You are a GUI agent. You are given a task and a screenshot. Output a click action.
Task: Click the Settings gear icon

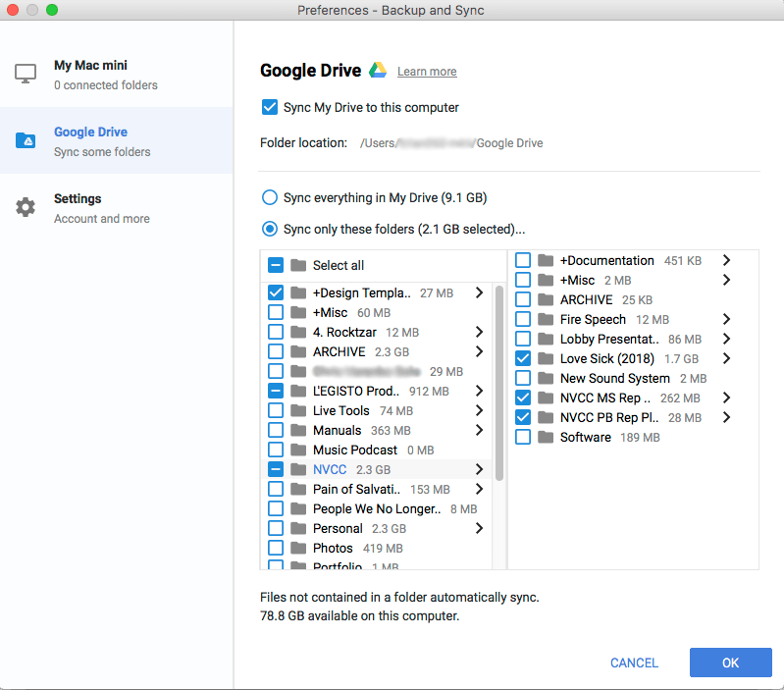26,207
